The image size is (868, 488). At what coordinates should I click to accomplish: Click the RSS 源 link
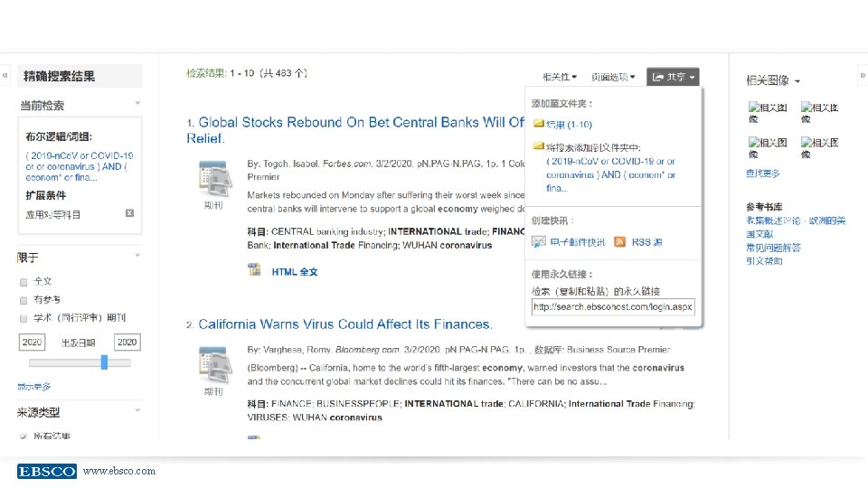(x=646, y=242)
